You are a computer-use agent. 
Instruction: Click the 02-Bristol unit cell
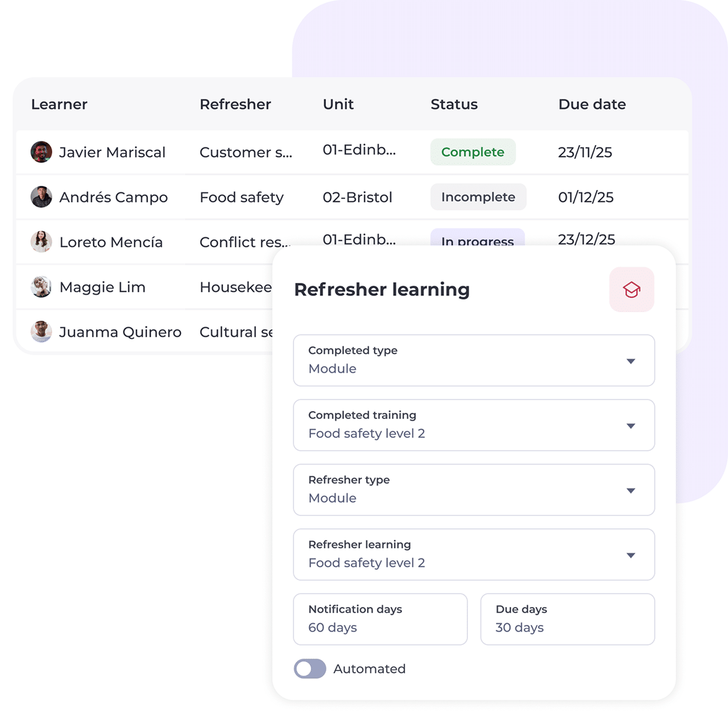(358, 197)
